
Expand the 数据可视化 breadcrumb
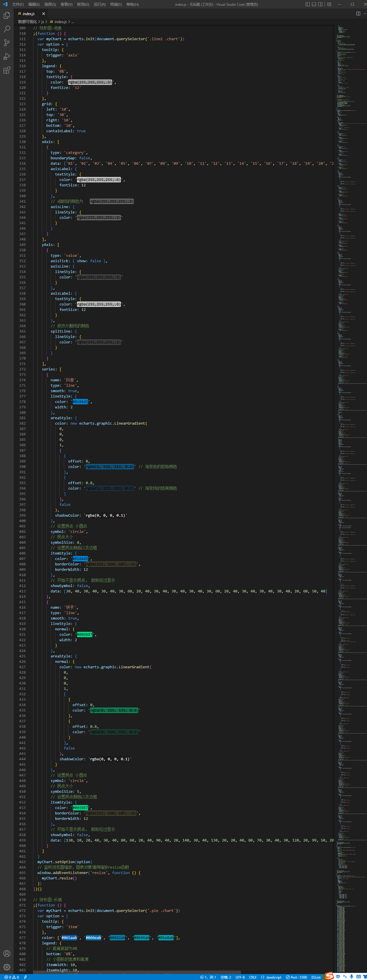pyautogui.click(x=27, y=22)
